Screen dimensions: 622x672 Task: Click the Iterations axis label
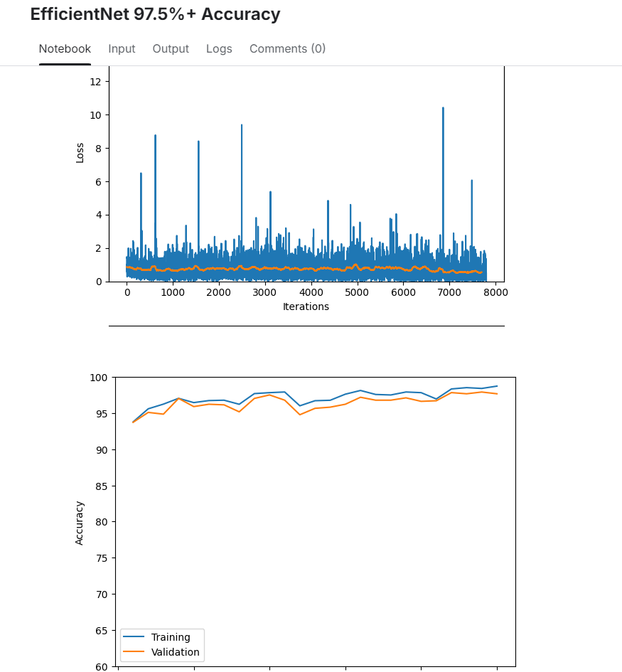click(x=306, y=306)
